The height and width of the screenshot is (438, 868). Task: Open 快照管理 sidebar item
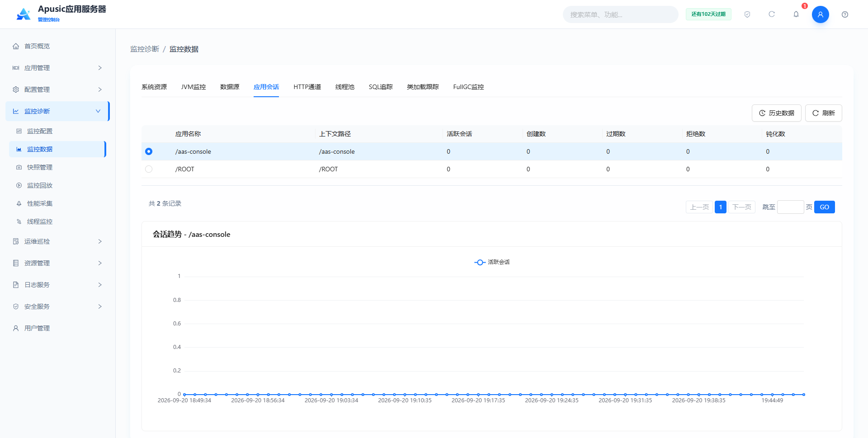[x=58, y=167]
